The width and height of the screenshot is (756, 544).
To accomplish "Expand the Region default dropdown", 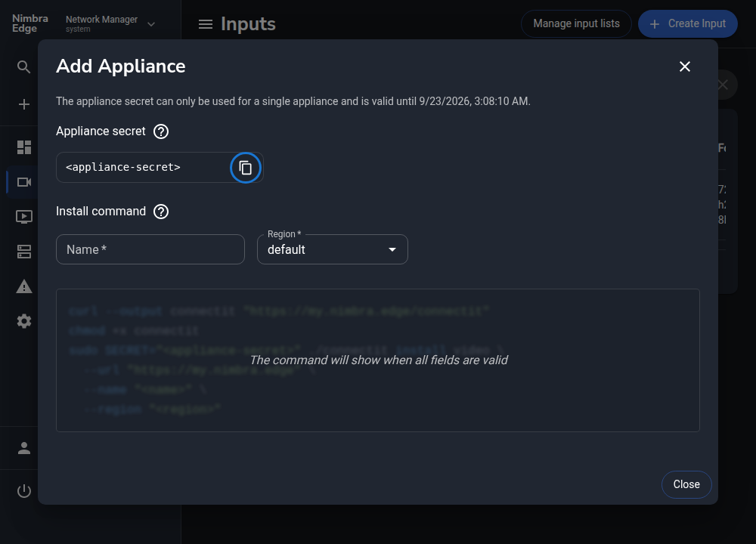I will point(333,249).
